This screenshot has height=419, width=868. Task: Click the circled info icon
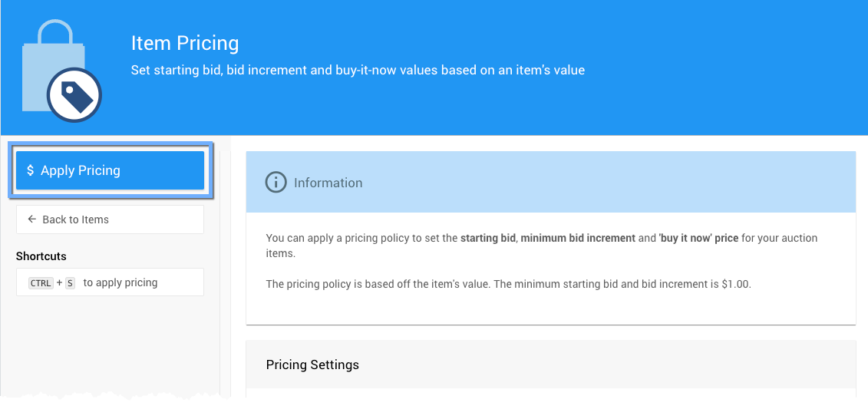point(275,183)
